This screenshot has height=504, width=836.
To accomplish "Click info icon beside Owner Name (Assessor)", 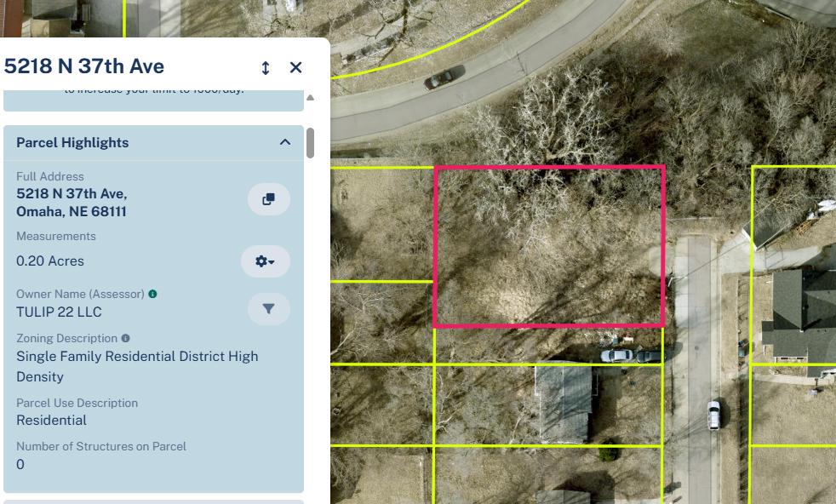I will [x=152, y=294].
